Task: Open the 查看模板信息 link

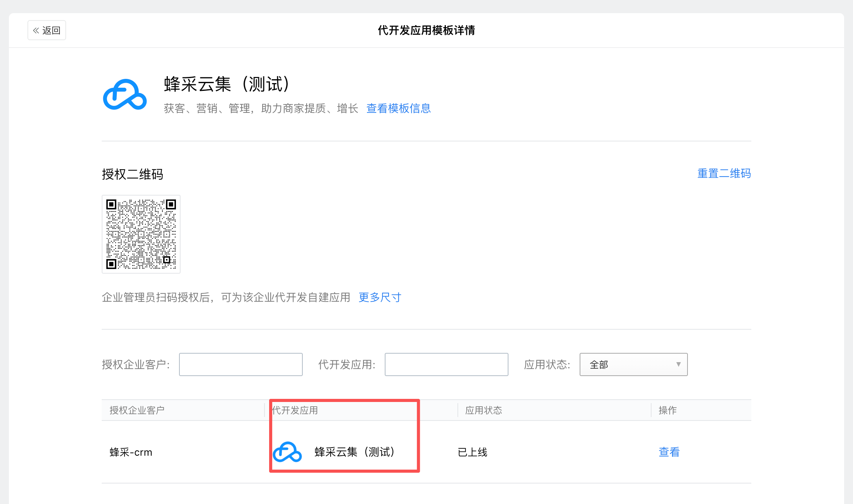Action: tap(398, 108)
